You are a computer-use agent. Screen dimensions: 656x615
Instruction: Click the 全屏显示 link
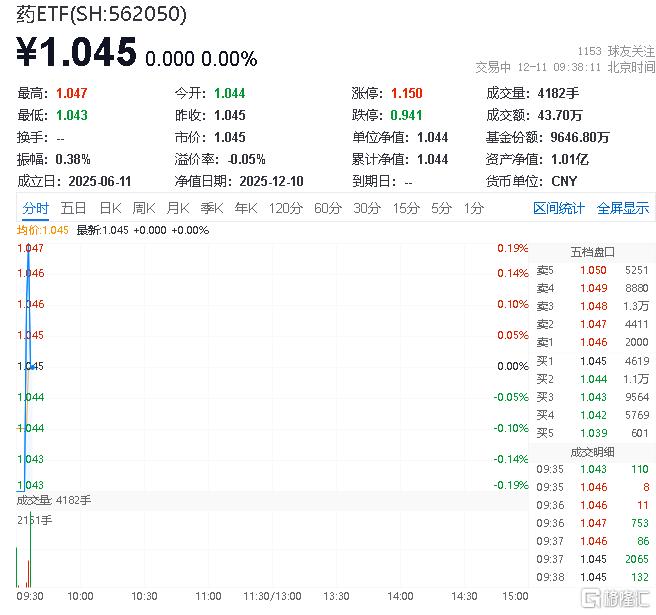click(623, 208)
